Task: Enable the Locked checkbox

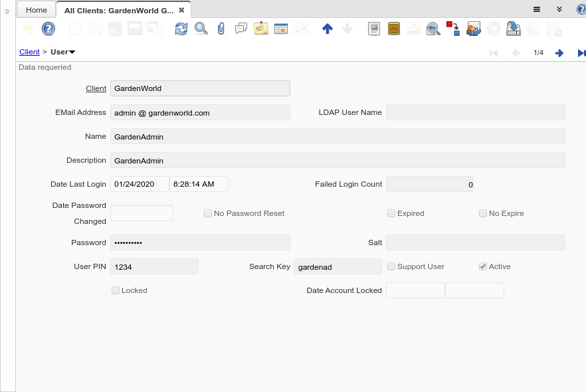Action: point(116,290)
